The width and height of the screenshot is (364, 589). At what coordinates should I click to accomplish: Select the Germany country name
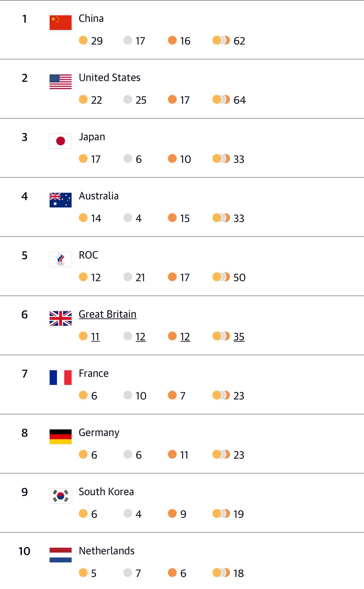click(99, 433)
